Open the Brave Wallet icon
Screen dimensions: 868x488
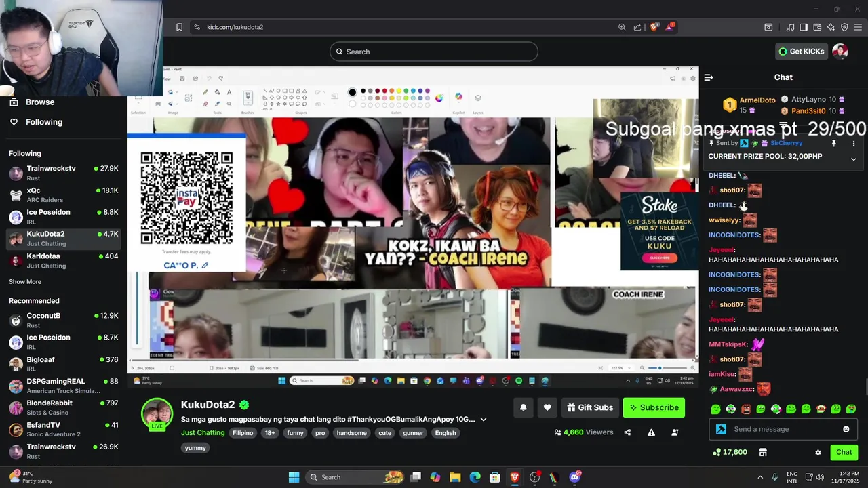pyautogui.click(x=817, y=27)
